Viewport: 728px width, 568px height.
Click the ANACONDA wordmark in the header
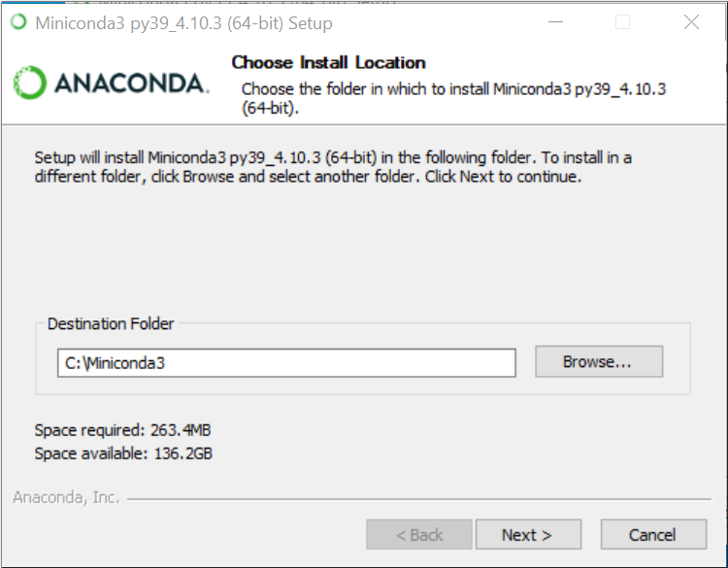pyautogui.click(x=132, y=84)
